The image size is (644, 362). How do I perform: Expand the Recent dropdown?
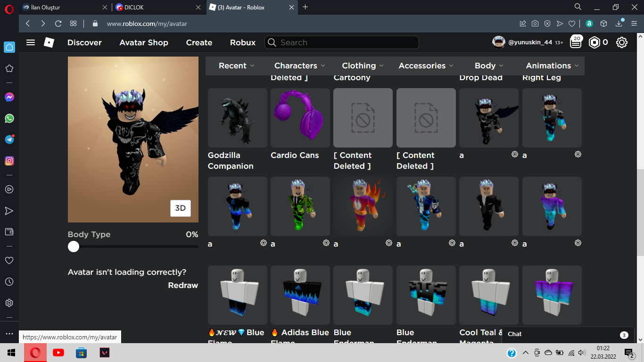(x=236, y=66)
